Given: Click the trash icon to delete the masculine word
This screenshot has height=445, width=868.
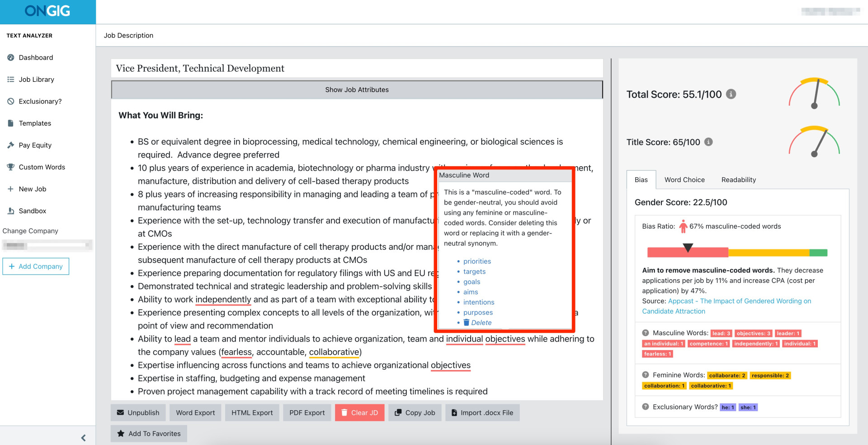Looking at the screenshot, I should (467, 322).
